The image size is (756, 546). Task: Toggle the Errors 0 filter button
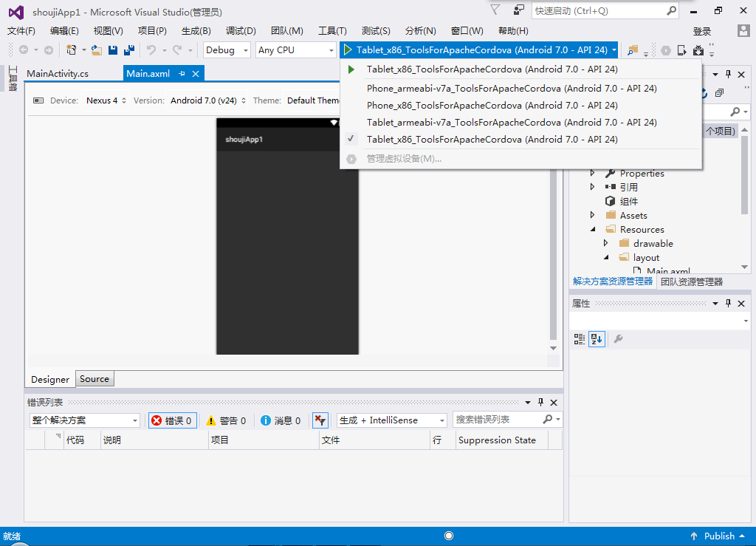172,420
